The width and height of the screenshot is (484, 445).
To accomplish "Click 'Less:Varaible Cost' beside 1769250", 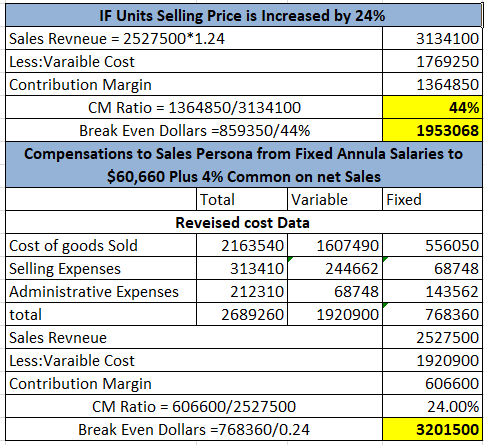I will point(194,61).
